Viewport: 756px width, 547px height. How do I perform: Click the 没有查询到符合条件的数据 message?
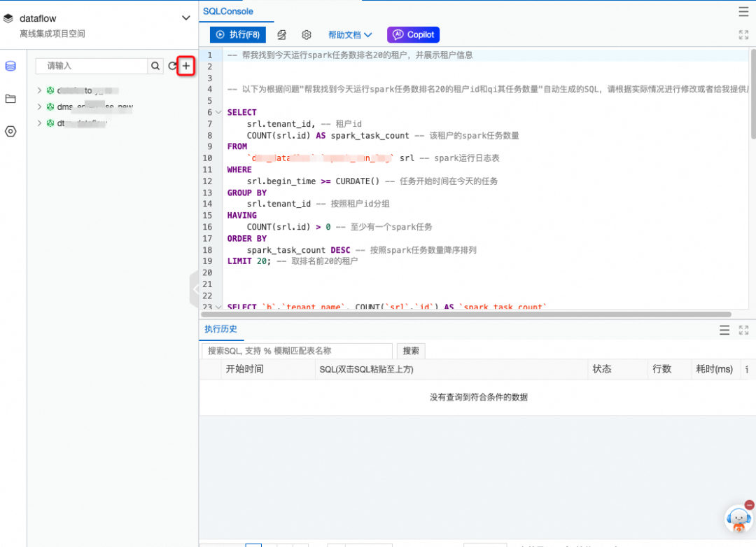(x=479, y=397)
